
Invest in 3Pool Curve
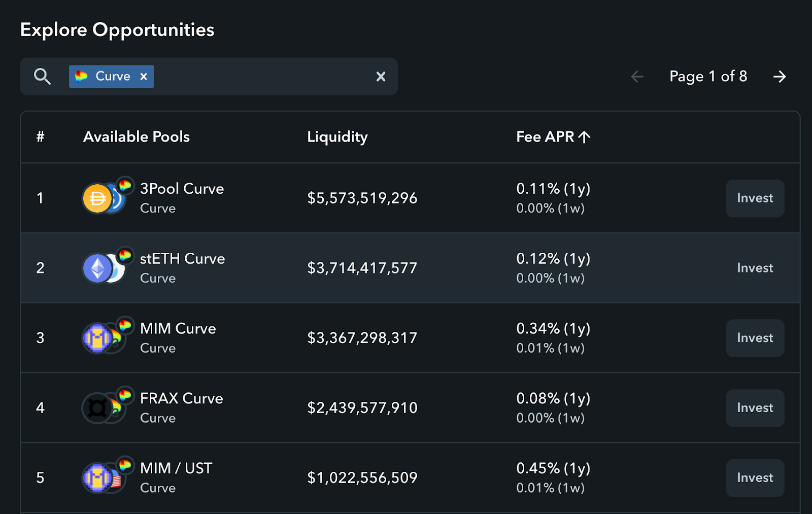(755, 198)
